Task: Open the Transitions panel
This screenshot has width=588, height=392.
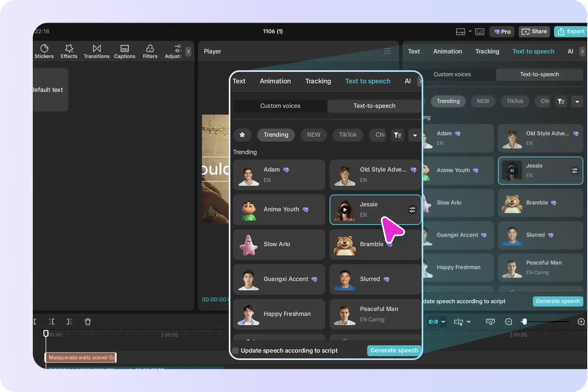Action: (96, 51)
